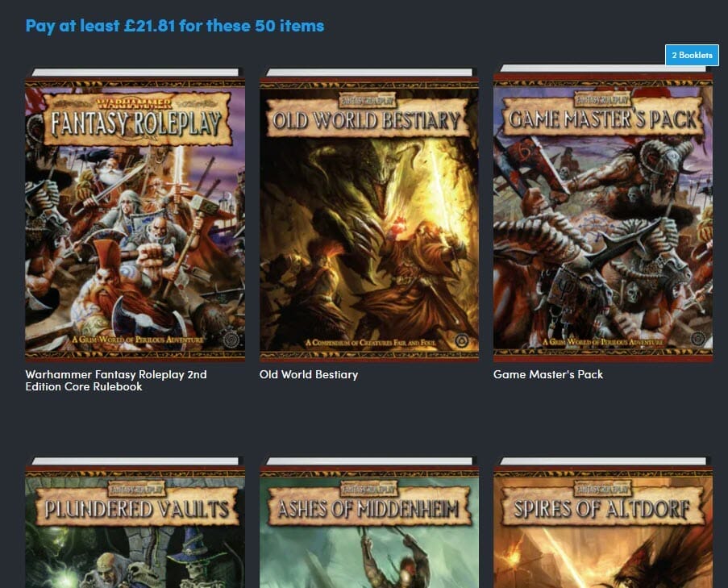Click the 'Warhammer Fantasy Roleplay 2nd Edition Core Rulebook' title link
Viewport: 728px width, 588px height.
pyautogui.click(x=116, y=381)
